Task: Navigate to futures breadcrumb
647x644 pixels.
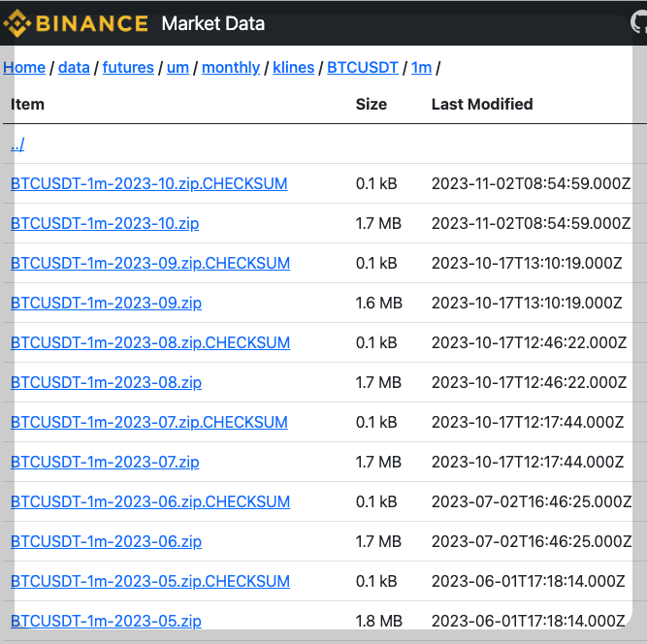Action: 128,67
